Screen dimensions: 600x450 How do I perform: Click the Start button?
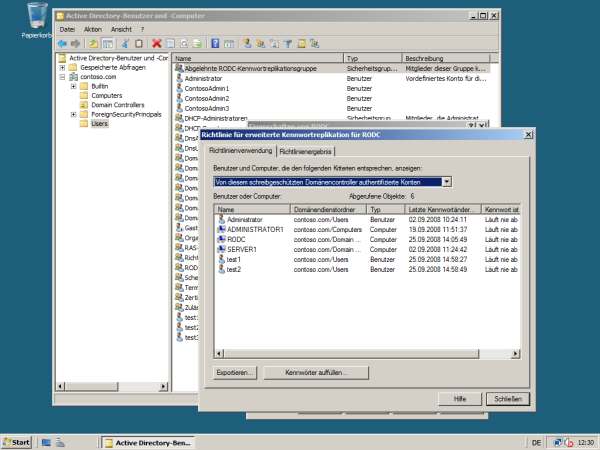[x=16, y=442]
